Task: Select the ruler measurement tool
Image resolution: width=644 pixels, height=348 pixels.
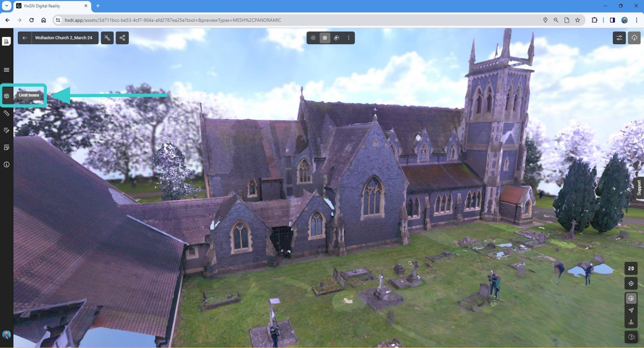Action: click(6, 113)
